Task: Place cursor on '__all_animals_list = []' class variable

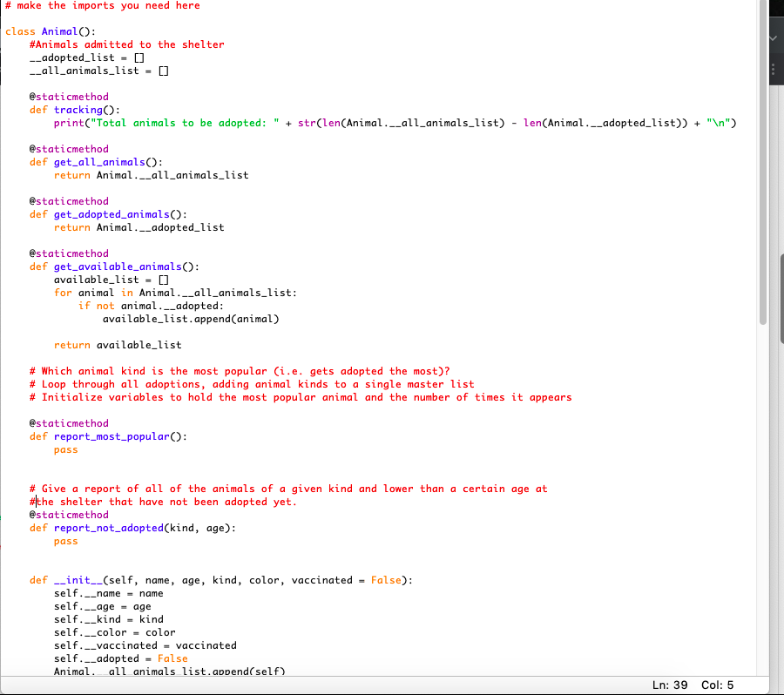Action: coord(99,71)
